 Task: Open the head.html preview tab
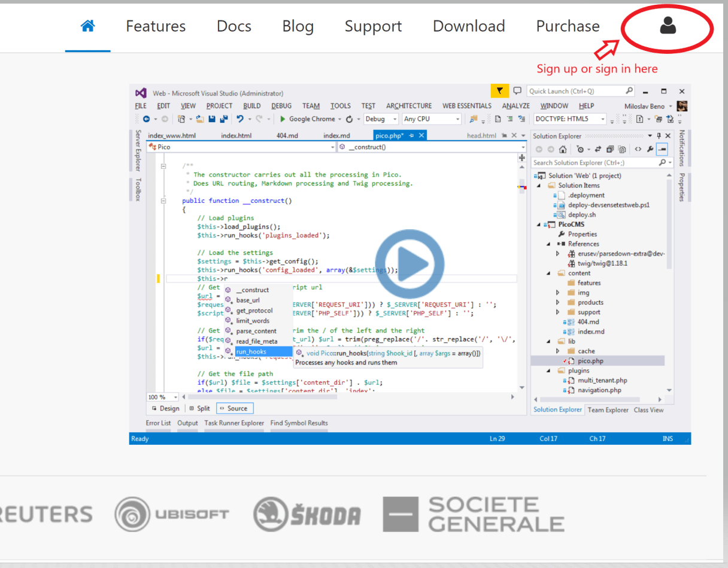481,136
